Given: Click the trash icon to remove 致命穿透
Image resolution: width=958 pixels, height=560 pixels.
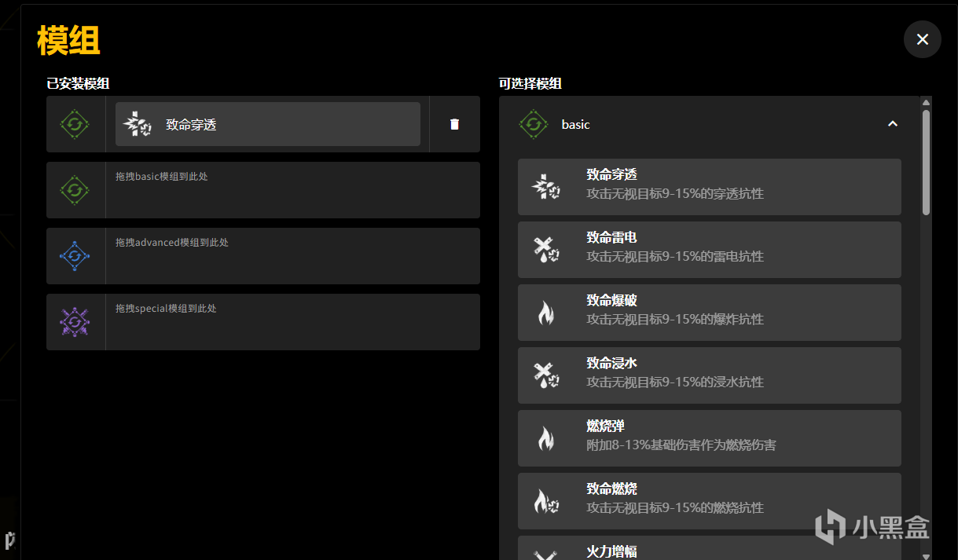Looking at the screenshot, I should pos(454,124).
